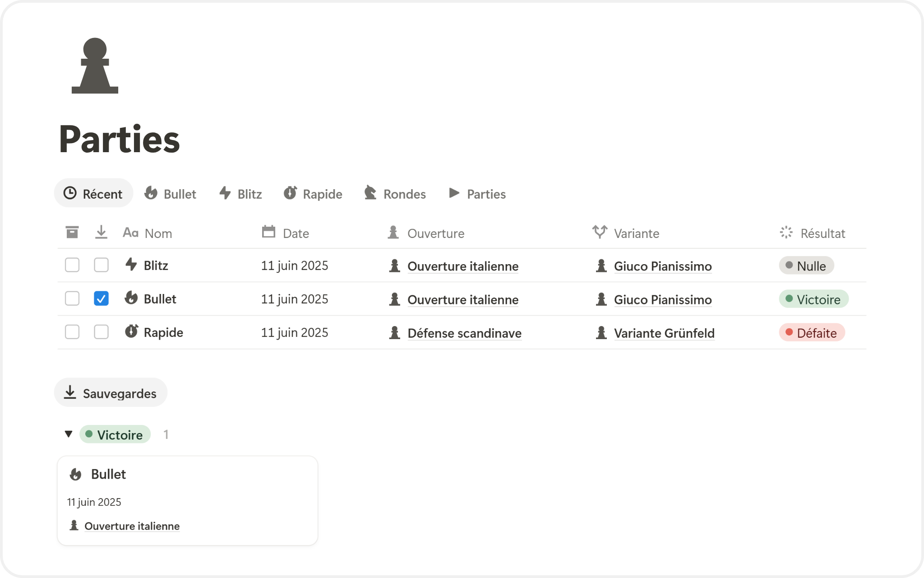Click the large pawn page icon
The width and height of the screenshot is (924, 578).
pyautogui.click(x=95, y=66)
